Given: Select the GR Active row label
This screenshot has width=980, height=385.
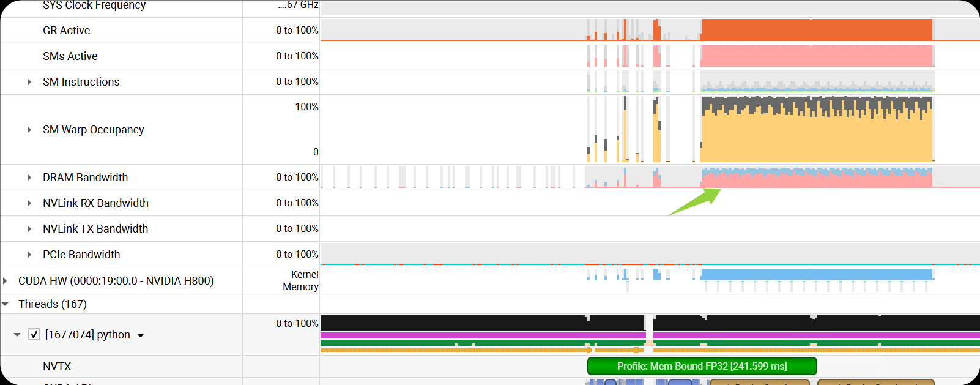Looking at the screenshot, I should (66, 31).
